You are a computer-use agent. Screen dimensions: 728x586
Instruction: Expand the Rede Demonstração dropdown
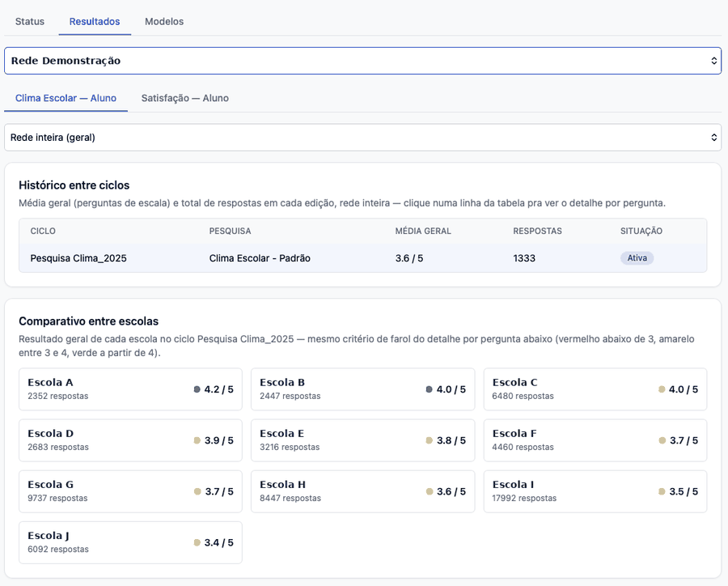pos(362,61)
